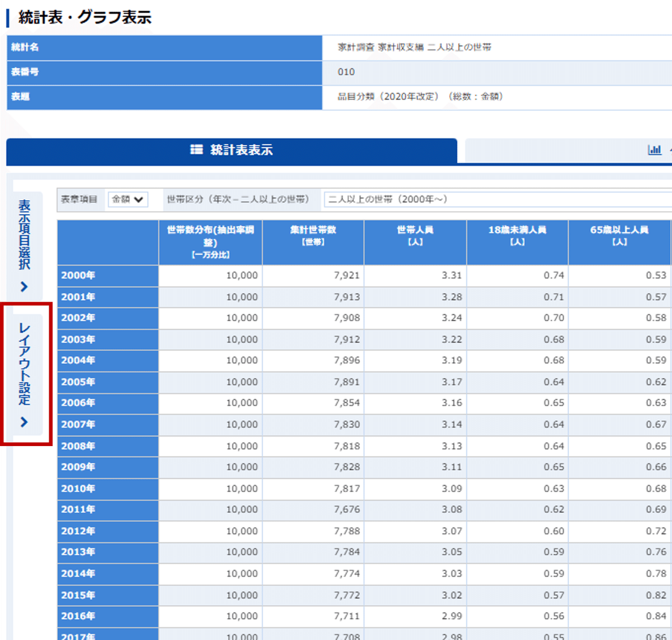Select the 2007年 row header
Viewport: 672px width, 640px height.
[108, 425]
